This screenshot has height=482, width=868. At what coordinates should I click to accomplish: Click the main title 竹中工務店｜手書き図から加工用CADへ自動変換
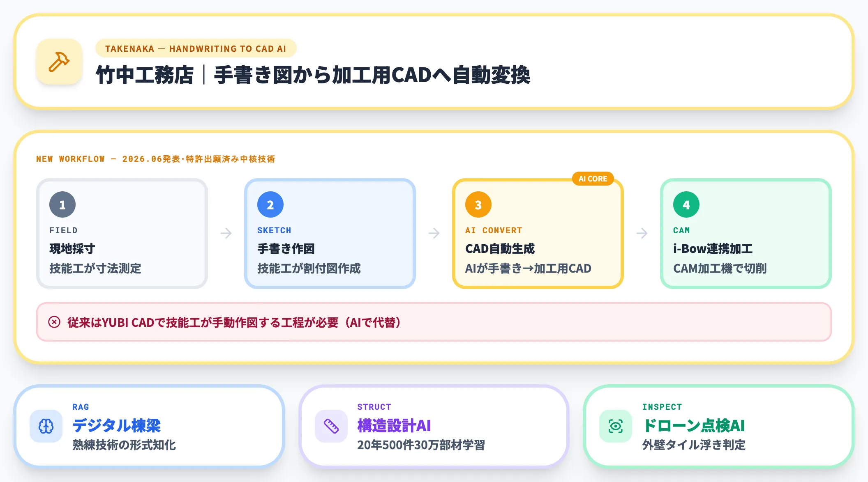click(x=313, y=75)
